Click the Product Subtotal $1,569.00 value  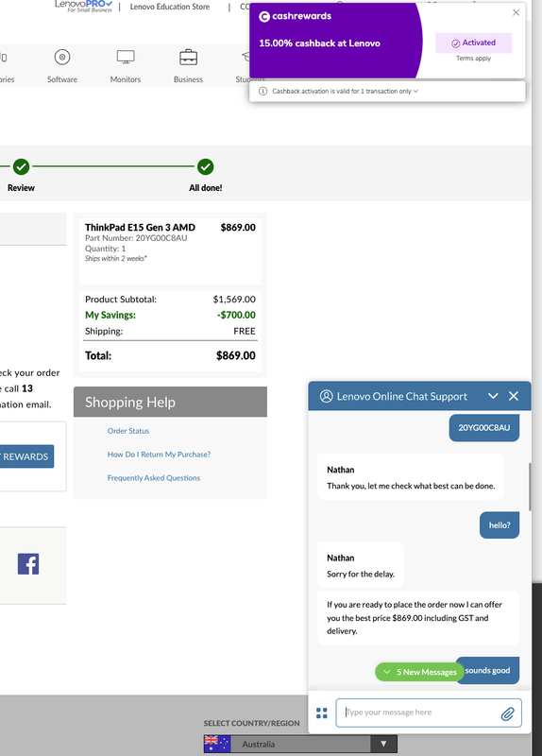[x=234, y=300]
